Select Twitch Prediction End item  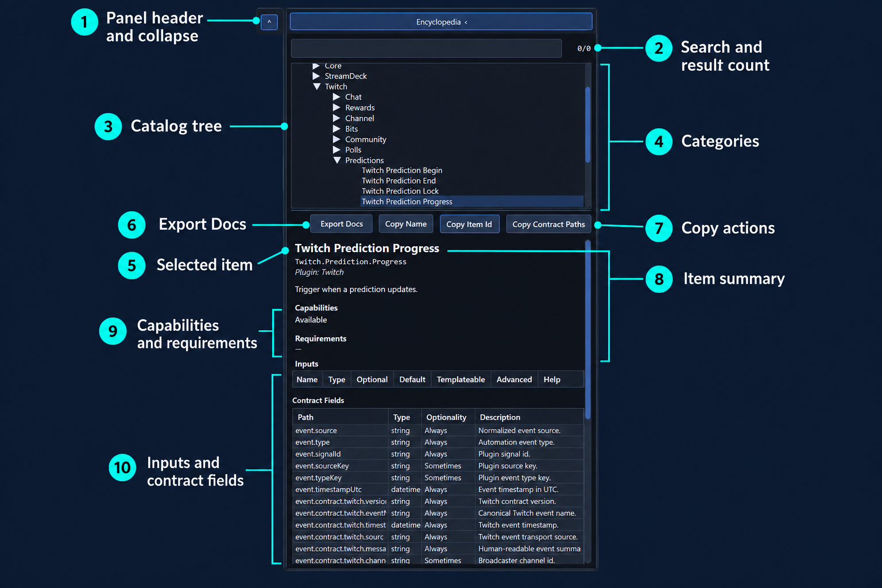[399, 181]
